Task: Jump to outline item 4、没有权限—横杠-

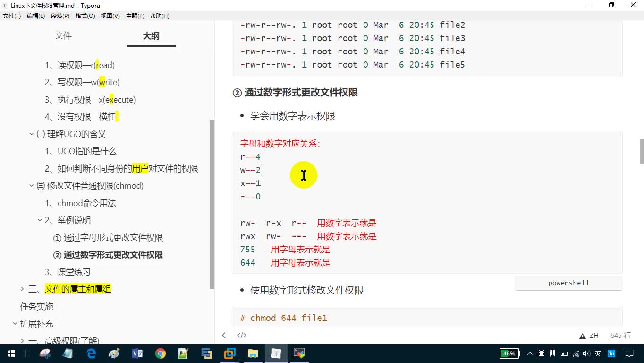Action: (82, 117)
